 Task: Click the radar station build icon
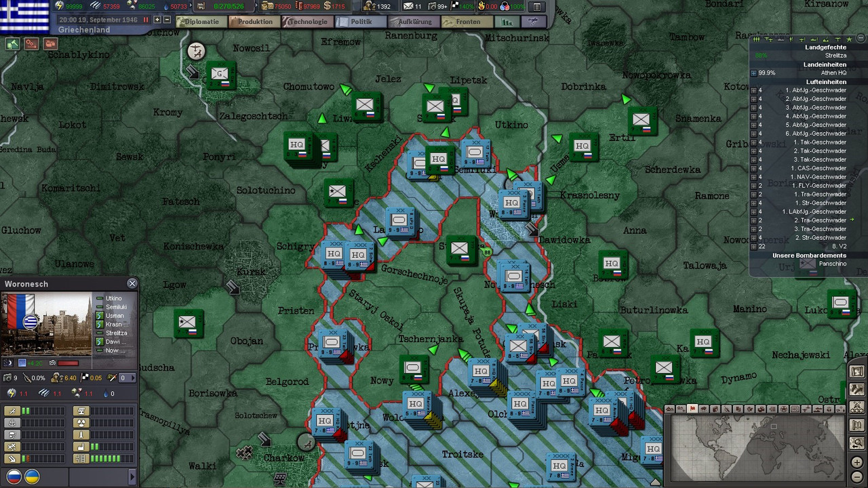tap(81, 411)
